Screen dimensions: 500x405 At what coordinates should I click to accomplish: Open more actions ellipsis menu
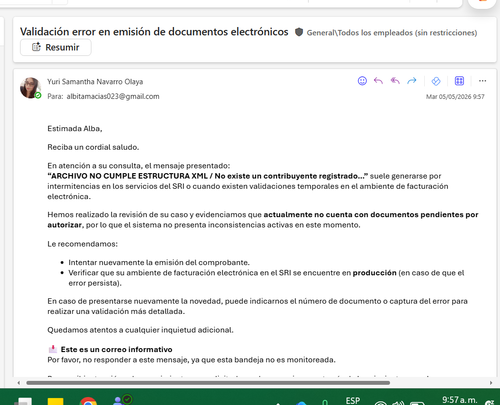pyautogui.click(x=482, y=81)
